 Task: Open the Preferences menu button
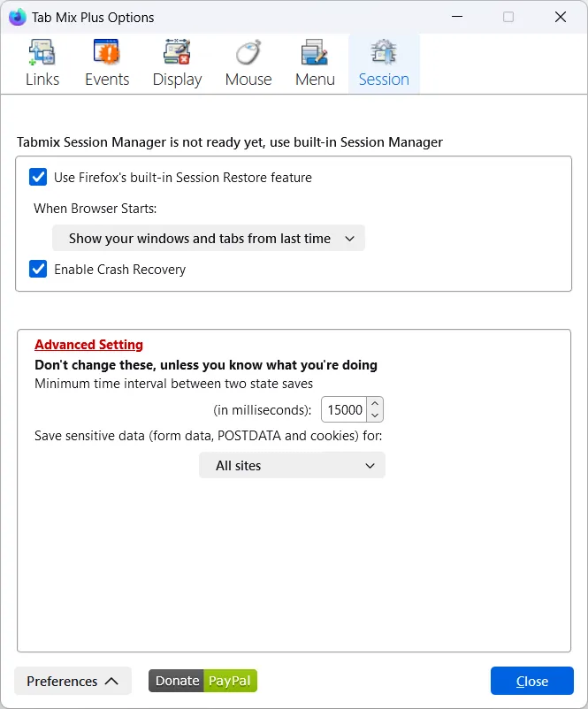tap(73, 681)
